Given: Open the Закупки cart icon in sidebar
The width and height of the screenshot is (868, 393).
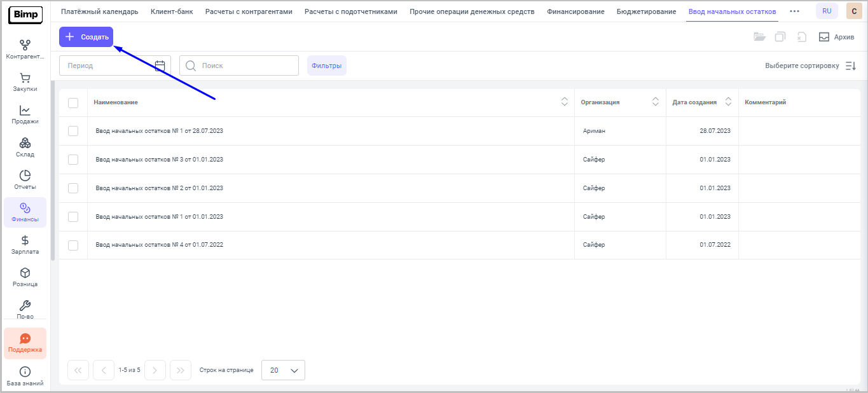Looking at the screenshot, I should [25, 78].
